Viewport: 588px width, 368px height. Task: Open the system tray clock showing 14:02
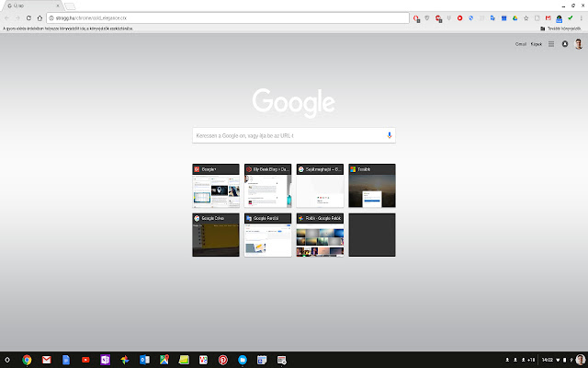[548, 360]
